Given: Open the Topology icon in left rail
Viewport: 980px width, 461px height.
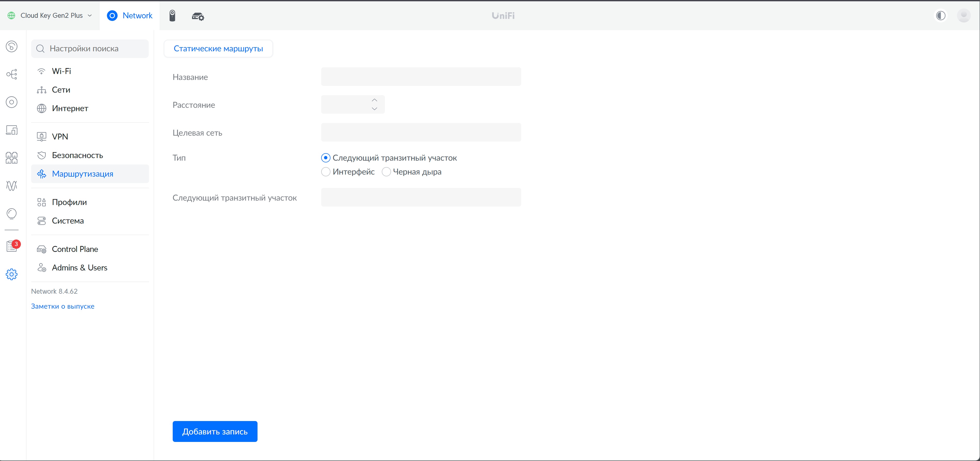Looking at the screenshot, I should [x=11, y=74].
